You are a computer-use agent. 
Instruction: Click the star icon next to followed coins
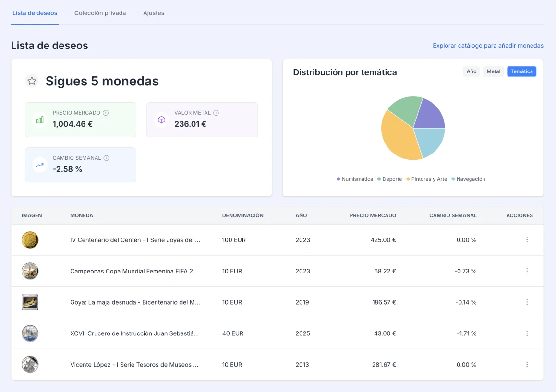pyautogui.click(x=32, y=81)
